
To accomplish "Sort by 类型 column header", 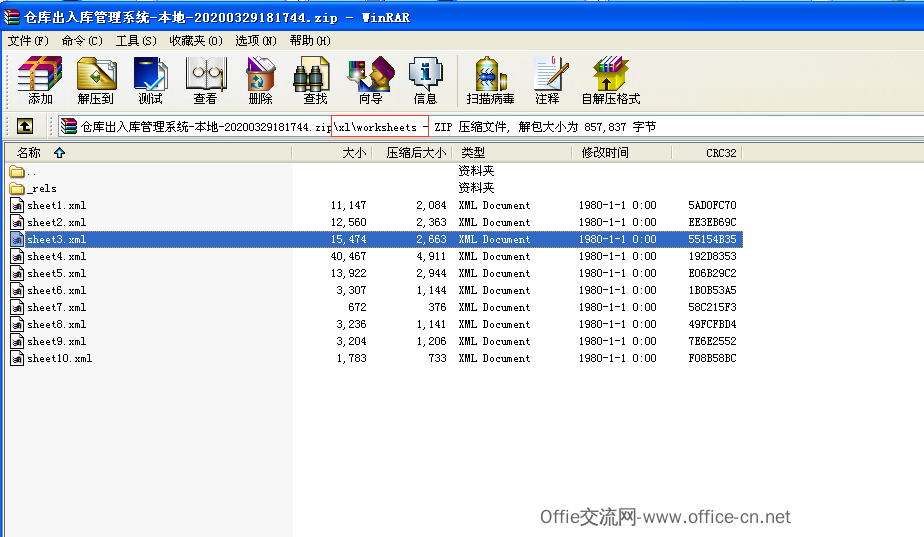I will pyautogui.click(x=512, y=153).
